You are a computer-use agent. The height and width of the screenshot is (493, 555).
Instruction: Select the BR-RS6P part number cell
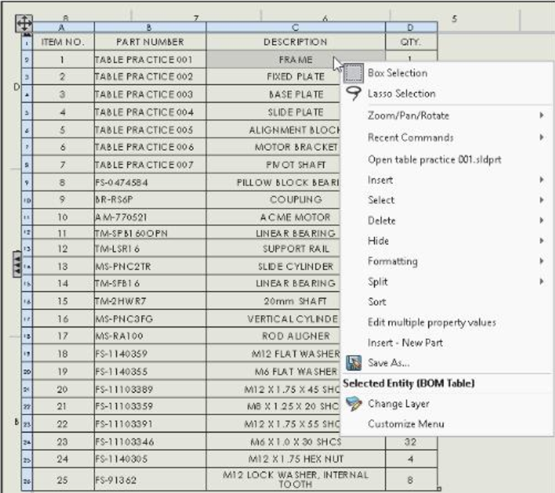(x=150, y=200)
